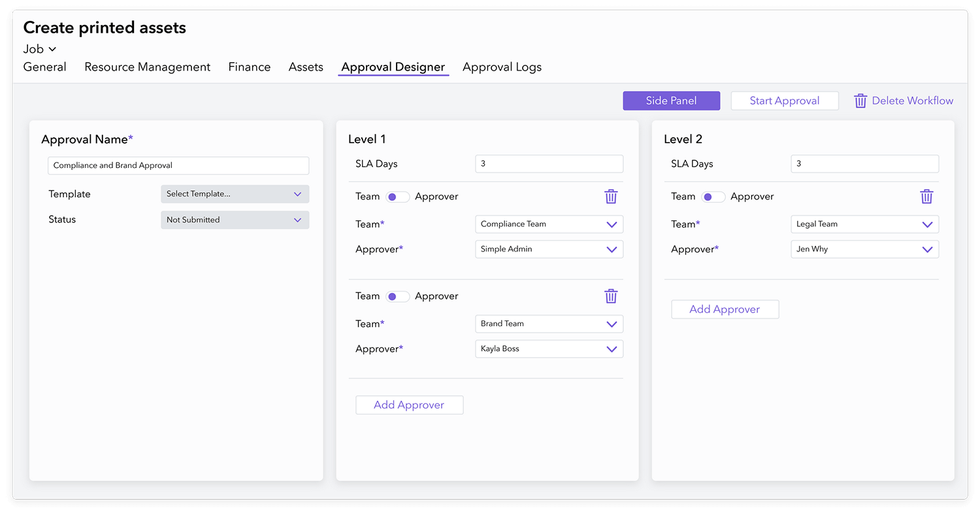The image size is (980, 514).
Task: Toggle Team/Approver switch for Brand Team
Action: pos(397,296)
